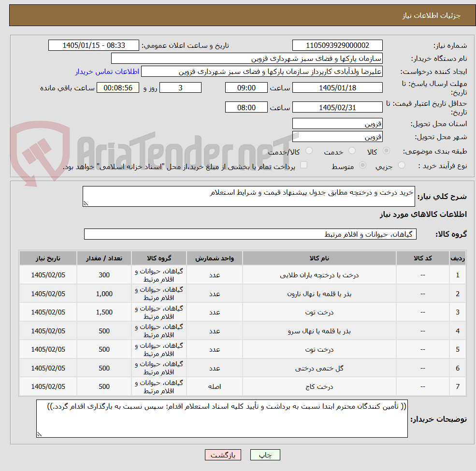Viewport: 476px width, 471px height.
Task: Click the تعداد / مقدار column header
Action: pyautogui.click(x=104, y=258)
